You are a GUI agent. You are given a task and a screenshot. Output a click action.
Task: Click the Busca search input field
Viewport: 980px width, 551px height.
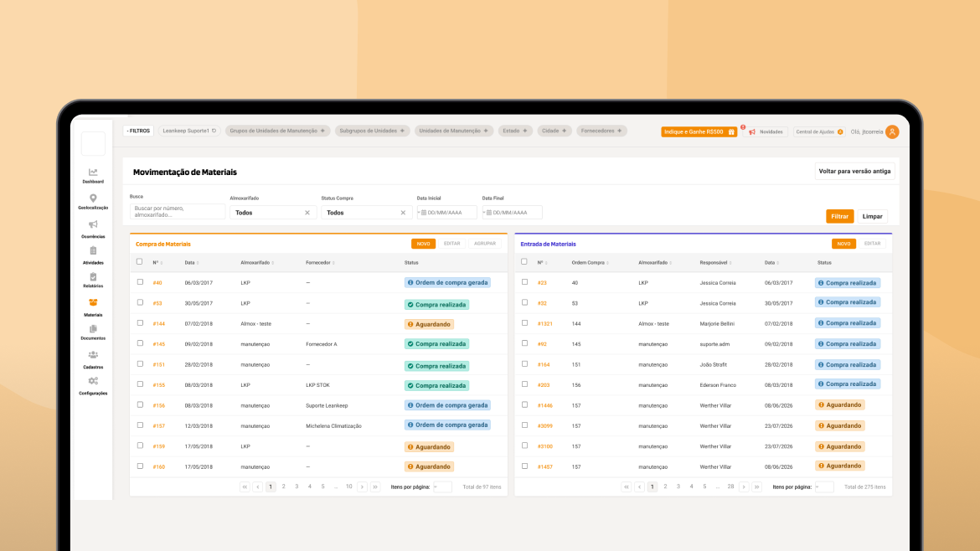click(x=178, y=211)
